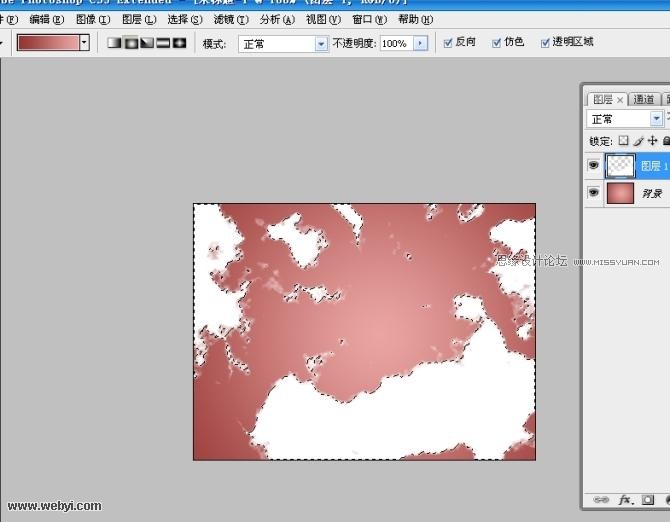Toggle the 仿色 checkbox
The image size is (670, 522).
[497, 43]
